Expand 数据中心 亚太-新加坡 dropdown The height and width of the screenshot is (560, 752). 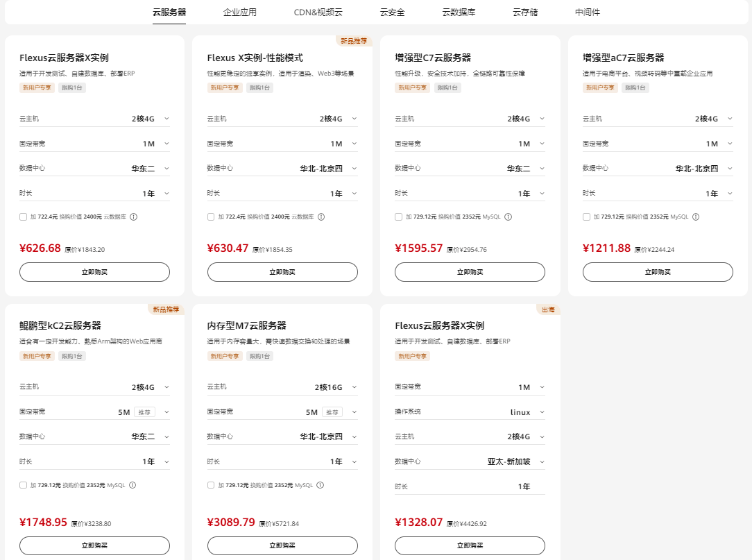click(470, 461)
